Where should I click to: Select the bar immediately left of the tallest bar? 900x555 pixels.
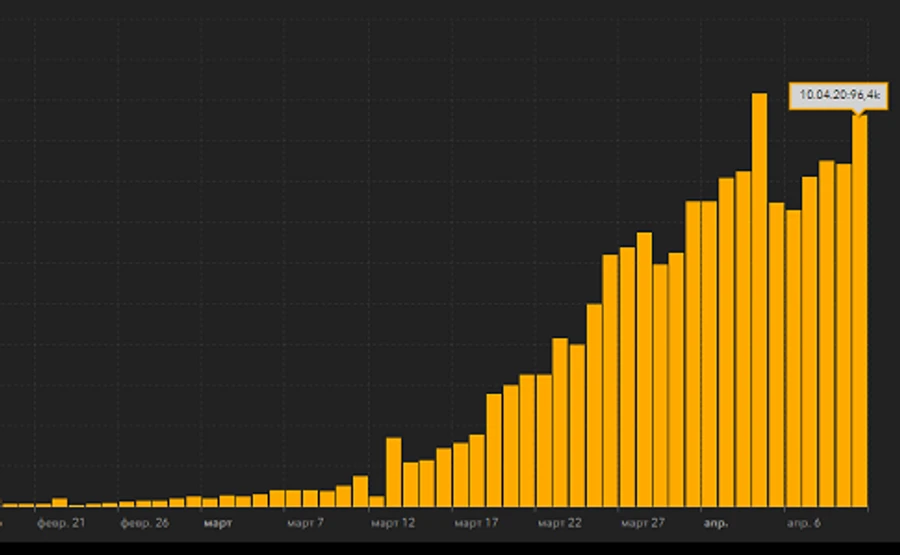pyautogui.click(x=743, y=339)
